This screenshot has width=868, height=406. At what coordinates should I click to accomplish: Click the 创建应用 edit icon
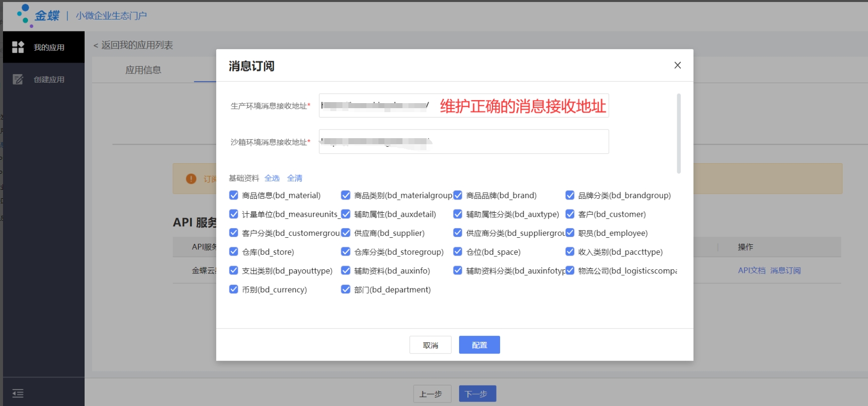click(18, 79)
